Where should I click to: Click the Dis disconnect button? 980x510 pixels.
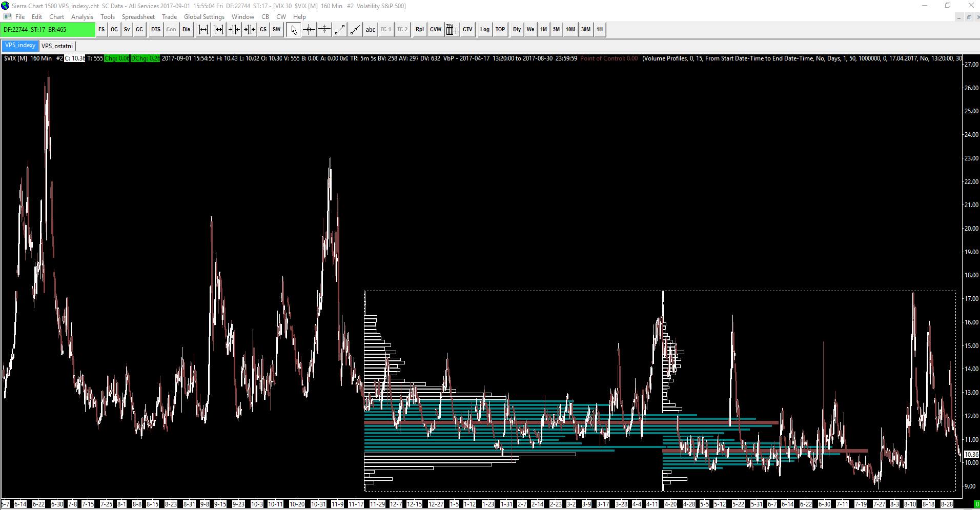click(x=186, y=30)
